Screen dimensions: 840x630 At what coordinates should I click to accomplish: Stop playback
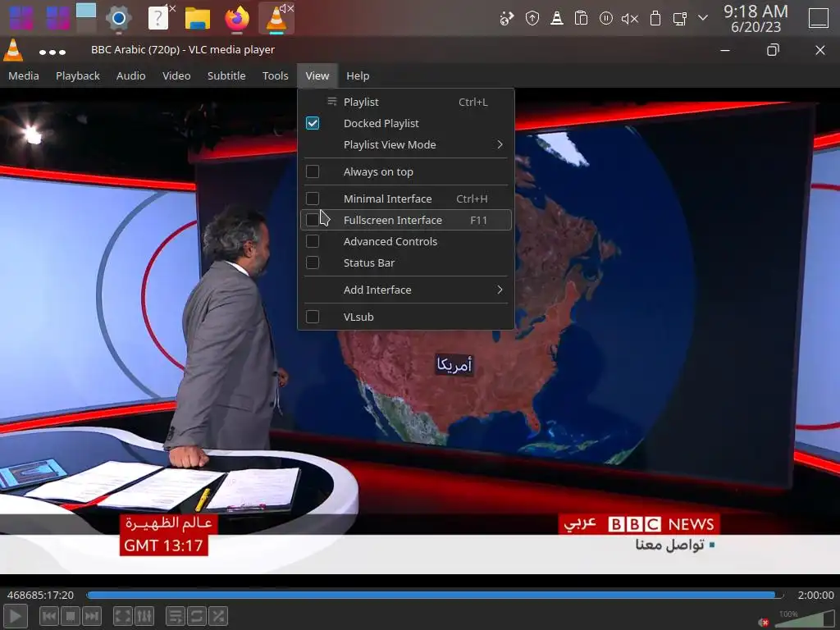[x=71, y=616]
